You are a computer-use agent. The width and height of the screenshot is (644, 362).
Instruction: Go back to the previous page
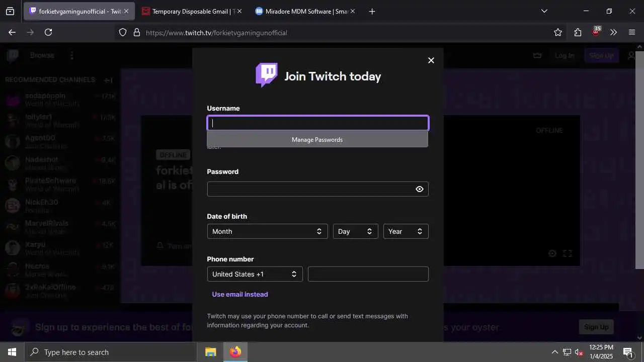(x=12, y=32)
